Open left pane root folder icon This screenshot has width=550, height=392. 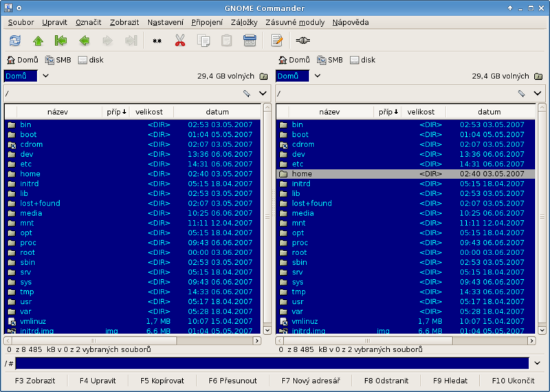coord(264,76)
